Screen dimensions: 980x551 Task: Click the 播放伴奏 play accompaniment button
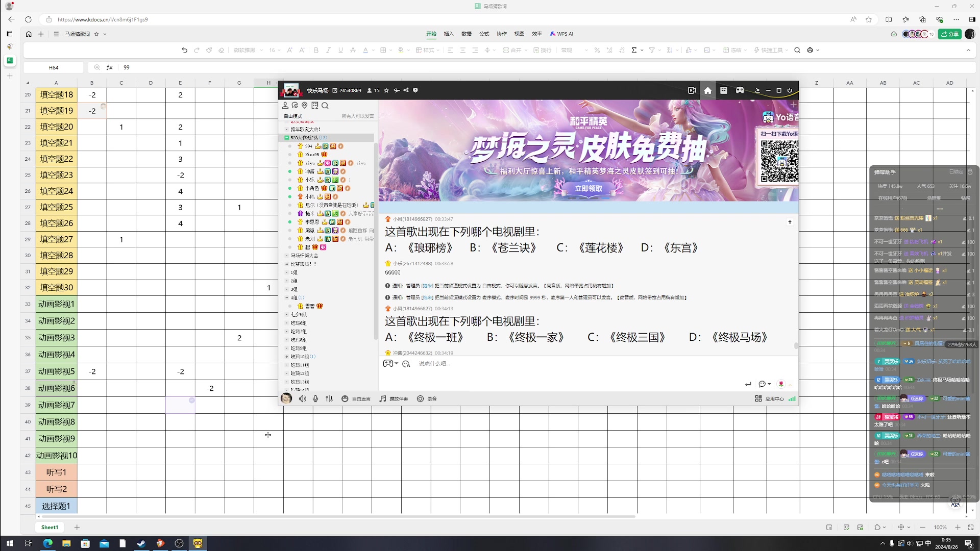point(394,399)
